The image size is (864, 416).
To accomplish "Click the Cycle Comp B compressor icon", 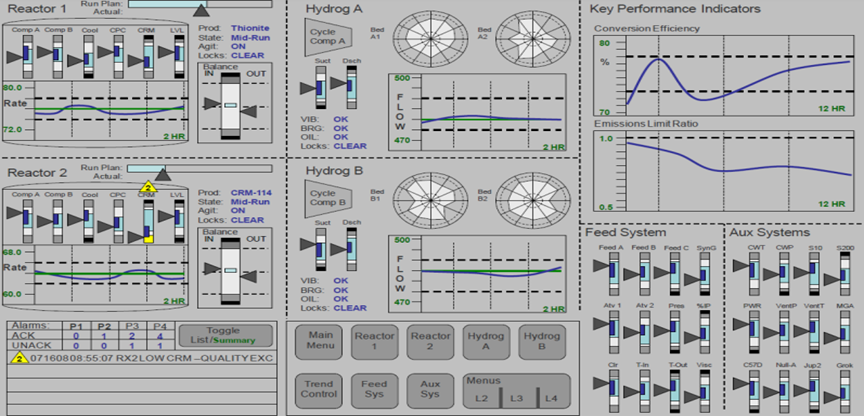I will pyautogui.click(x=328, y=198).
